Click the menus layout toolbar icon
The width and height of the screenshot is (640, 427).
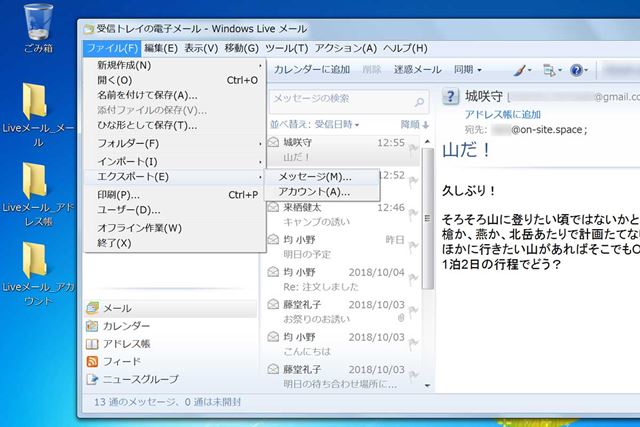549,70
